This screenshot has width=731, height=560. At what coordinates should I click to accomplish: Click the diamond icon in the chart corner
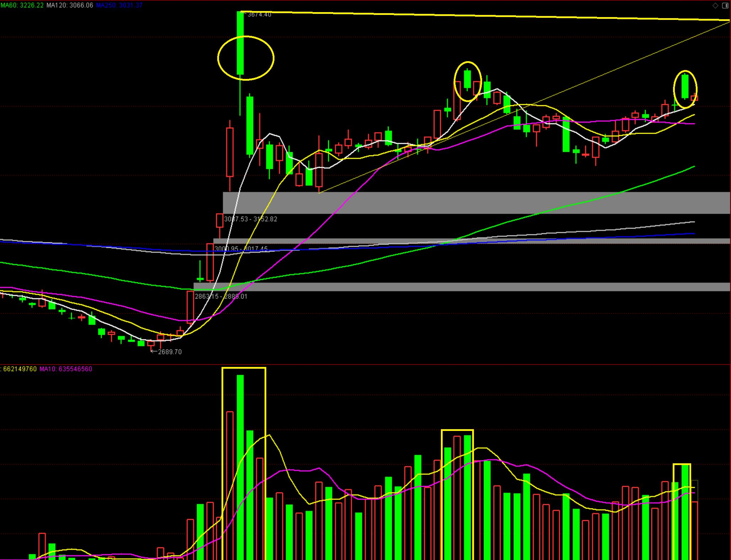click(x=715, y=5)
